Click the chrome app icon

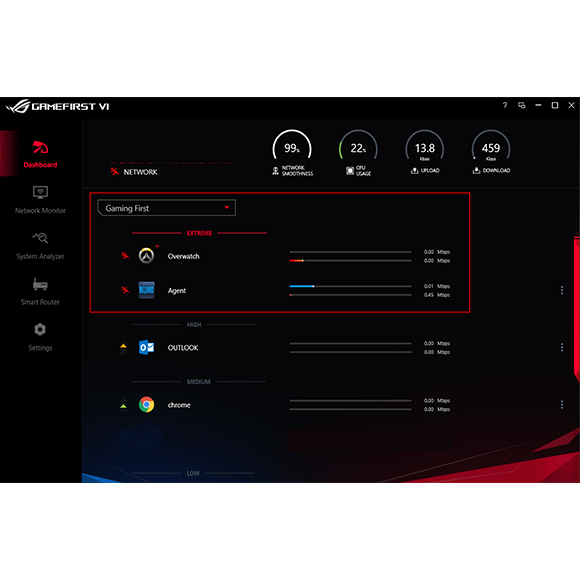click(146, 404)
